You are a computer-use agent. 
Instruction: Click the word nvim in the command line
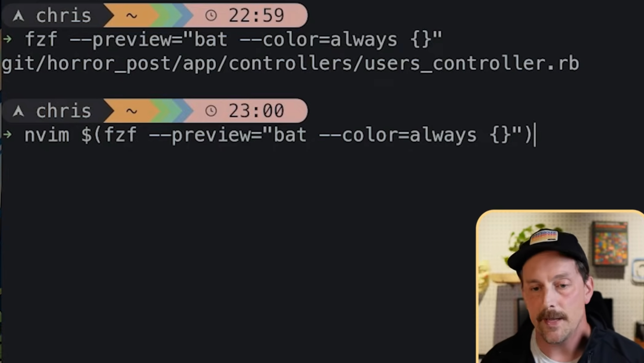point(47,135)
